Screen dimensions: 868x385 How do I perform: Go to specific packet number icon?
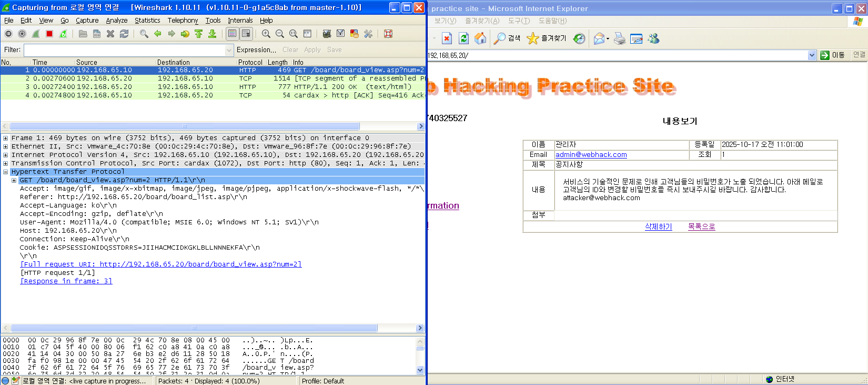(185, 34)
